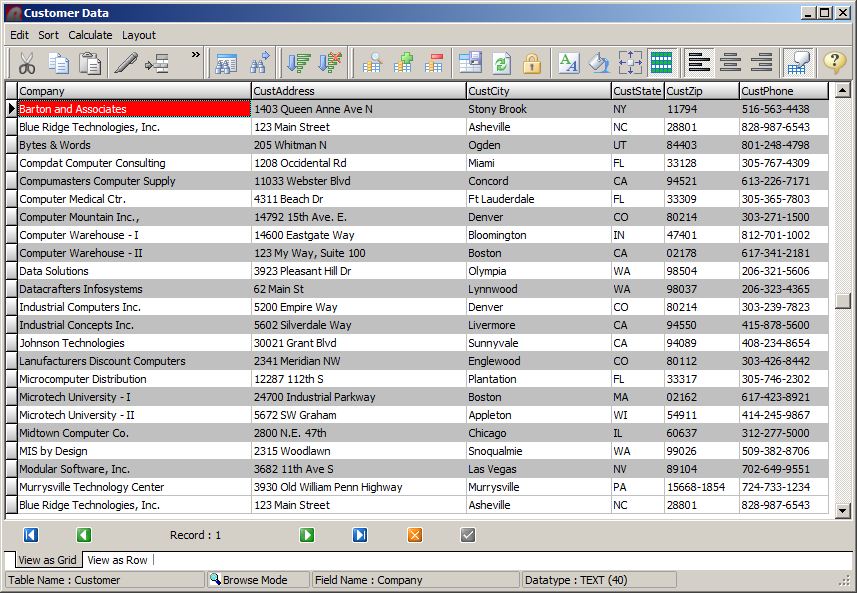The height and width of the screenshot is (593, 857).
Task: Click the vertical scrollbar down arrow
Action: pyautogui.click(x=842, y=510)
